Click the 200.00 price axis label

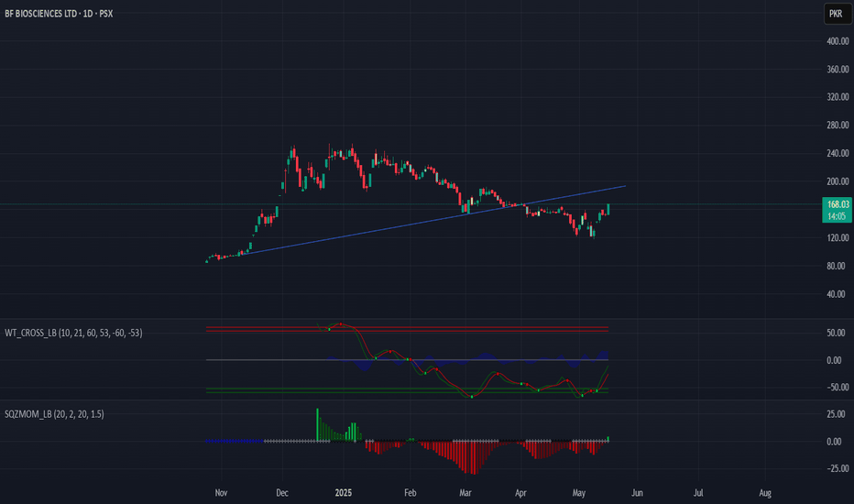[838, 181]
